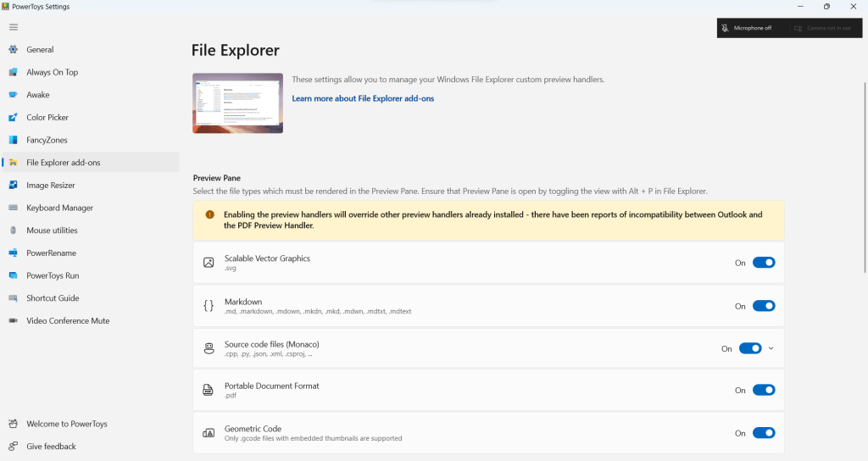Click the Source code files Monaco icon
The width and height of the screenshot is (868, 461).
tap(209, 348)
